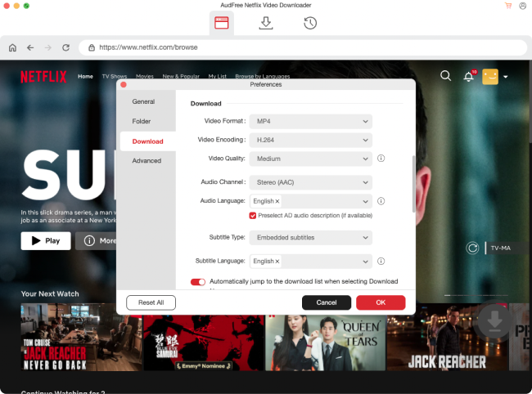This screenshot has width=532, height=394.
Task: Open the download history clock icon
Action: point(310,23)
